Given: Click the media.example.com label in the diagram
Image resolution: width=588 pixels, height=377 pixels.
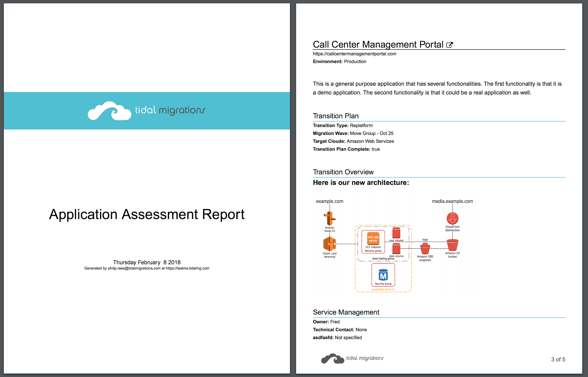Looking at the screenshot, I should [x=452, y=201].
